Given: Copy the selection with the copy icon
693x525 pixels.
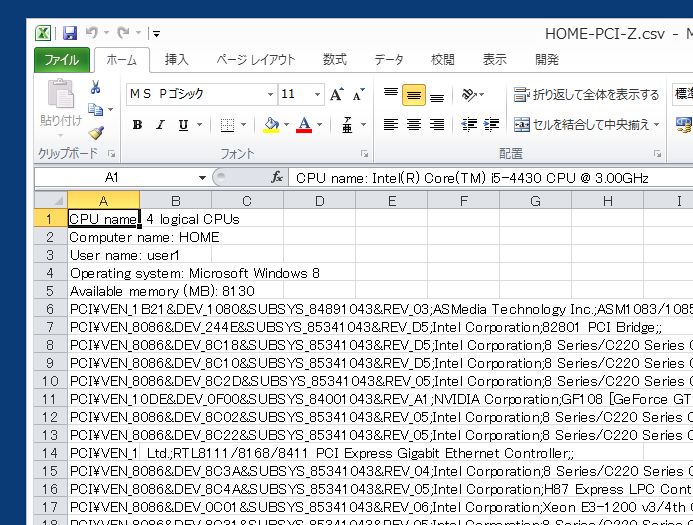Looking at the screenshot, I should 95,109.
